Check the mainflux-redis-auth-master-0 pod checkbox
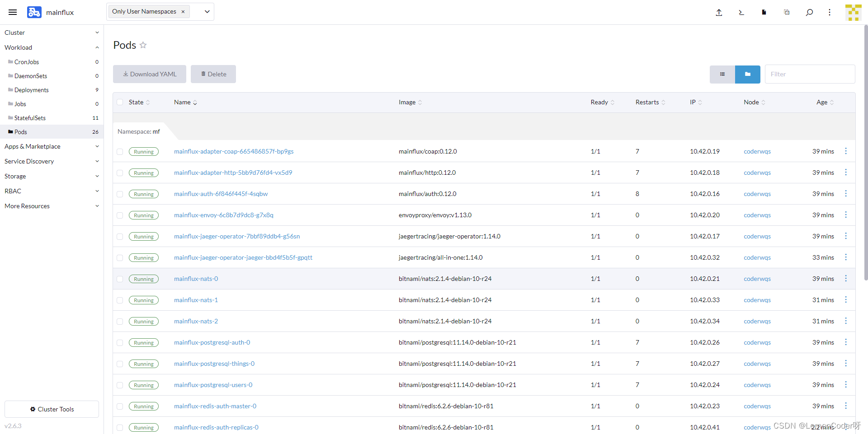The image size is (868, 434). (120, 406)
